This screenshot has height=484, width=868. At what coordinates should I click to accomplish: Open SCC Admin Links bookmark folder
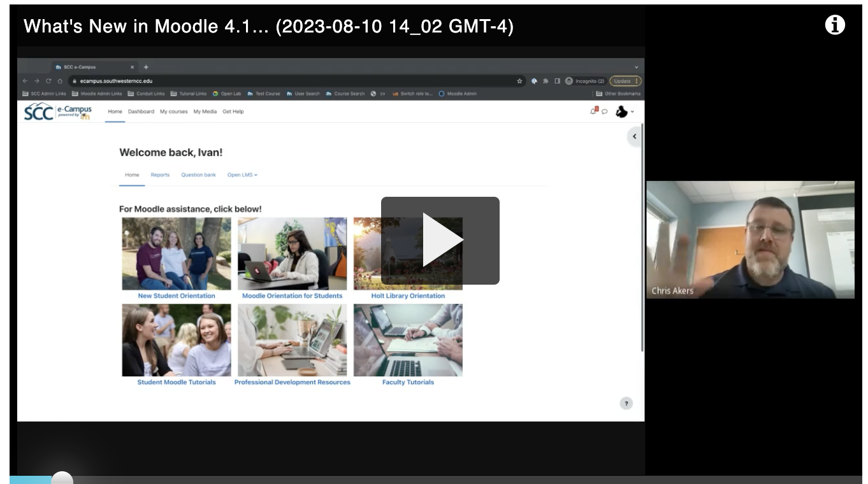tap(44, 94)
